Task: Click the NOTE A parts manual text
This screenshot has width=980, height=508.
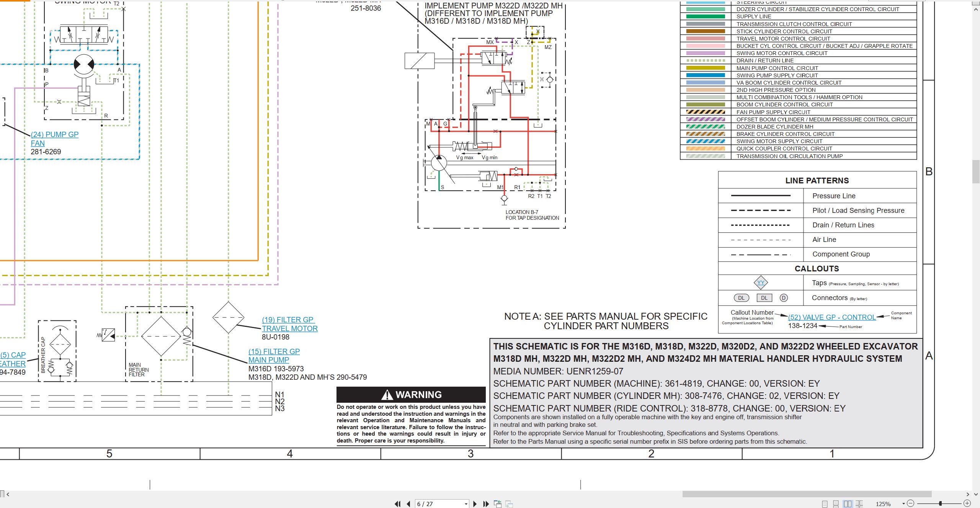Action: click(x=606, y=321)
